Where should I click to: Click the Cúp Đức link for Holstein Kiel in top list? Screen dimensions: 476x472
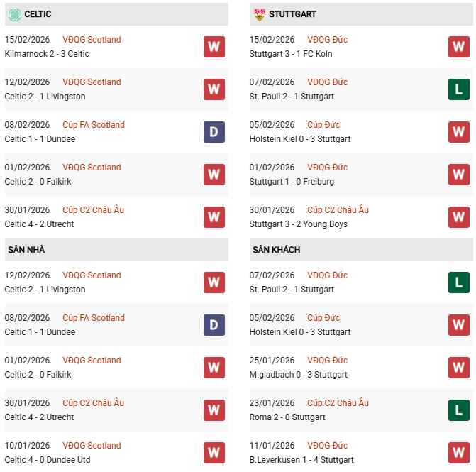323,125
